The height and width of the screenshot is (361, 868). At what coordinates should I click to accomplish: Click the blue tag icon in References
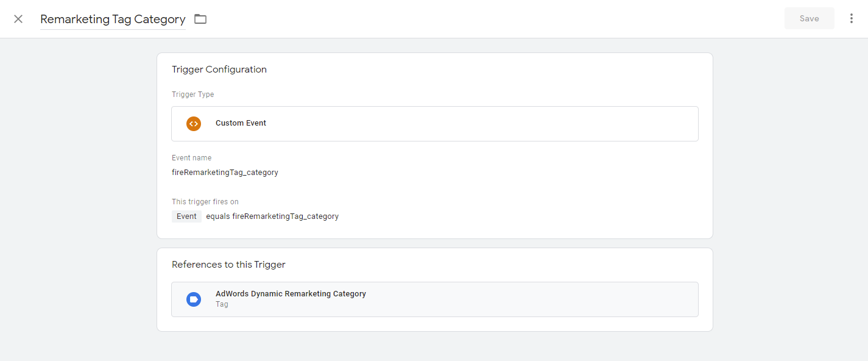[194, 299]
